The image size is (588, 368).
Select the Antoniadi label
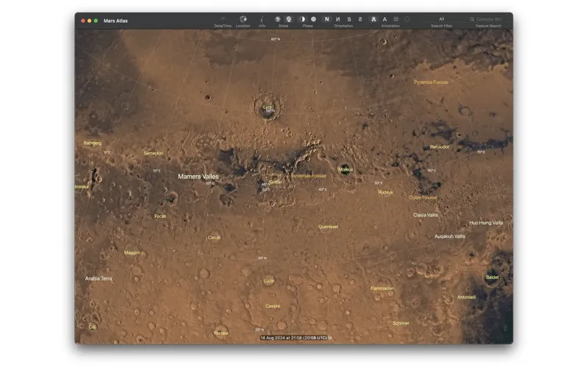467,297
